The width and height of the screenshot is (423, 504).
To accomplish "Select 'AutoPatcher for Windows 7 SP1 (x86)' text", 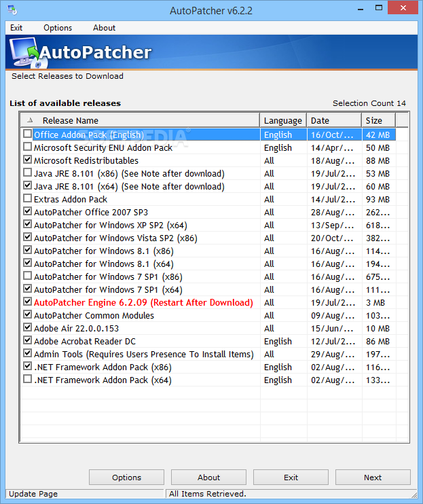I will click(108, 276).
